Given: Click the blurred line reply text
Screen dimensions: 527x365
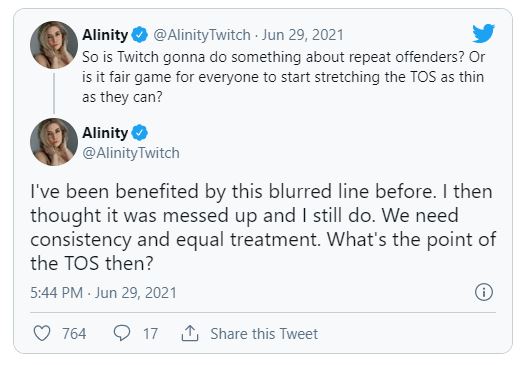Looking at the screenshot, I should [263, 227].
